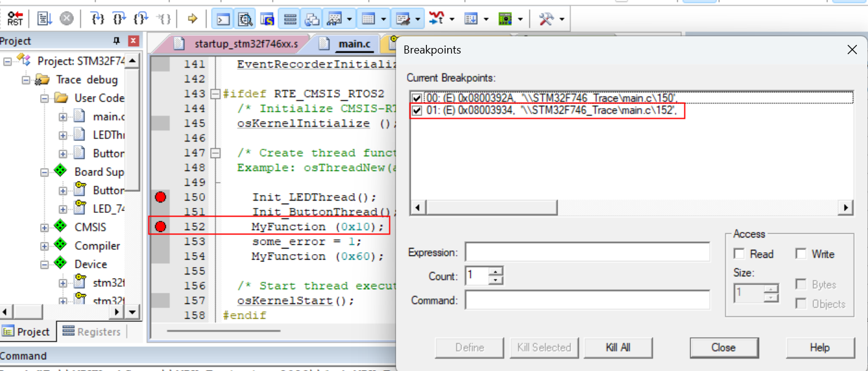
Task: Open the Toolbox wrench dropdown arrow
Action: (x=561, y=19)
